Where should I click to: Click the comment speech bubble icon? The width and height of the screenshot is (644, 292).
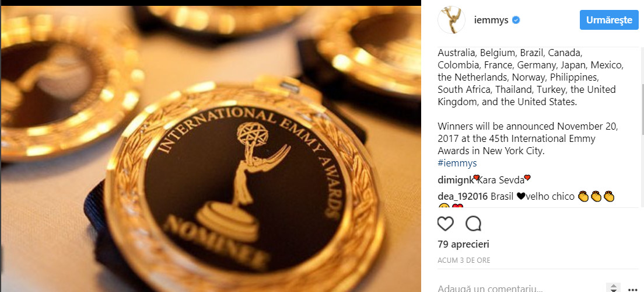[473, 224]
